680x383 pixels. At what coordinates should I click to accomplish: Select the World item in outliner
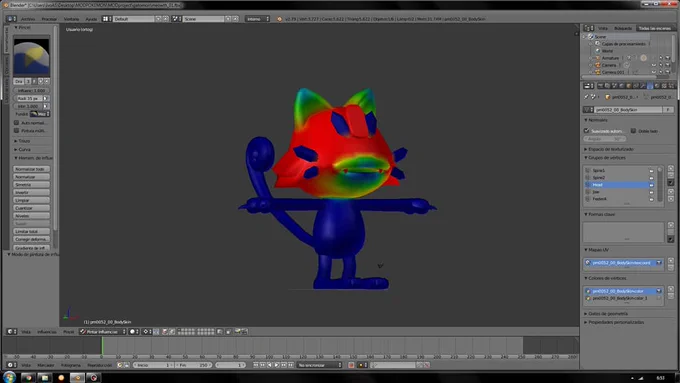[x=607, y=51]
